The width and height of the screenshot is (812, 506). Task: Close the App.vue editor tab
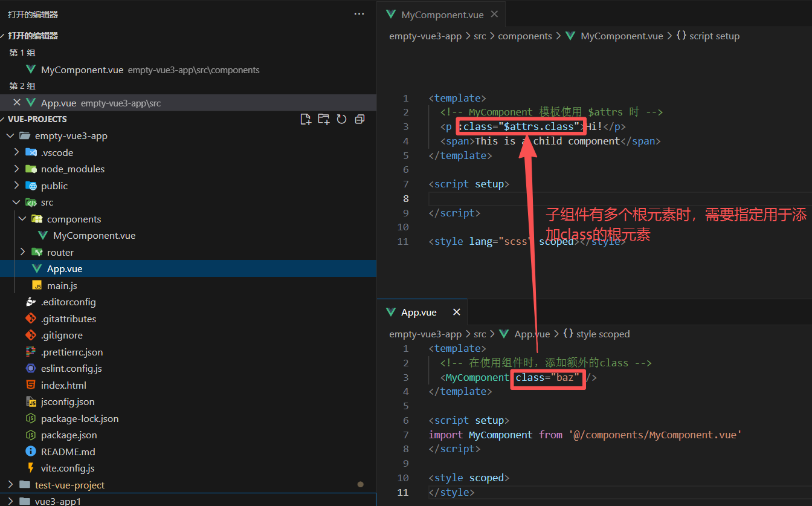(457, 312)
